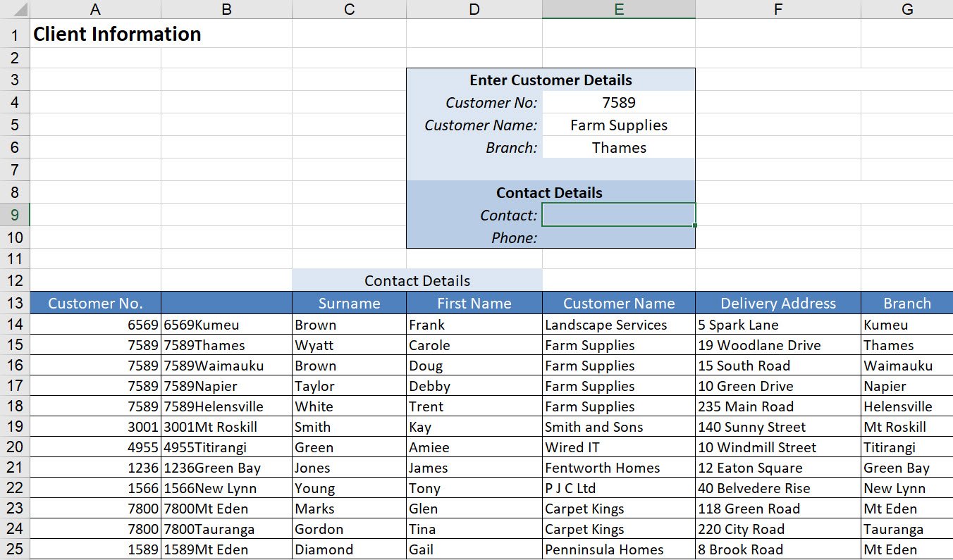Image resolution: width=953 pixels, height=560 pixels.
Task: Select row 1 header
Action: click(14, 35)
